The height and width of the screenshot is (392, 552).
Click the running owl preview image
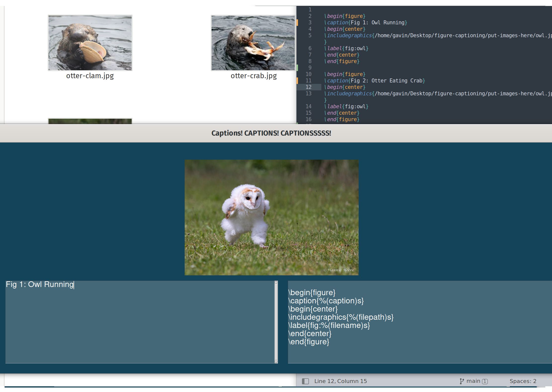tap(271, 217)
